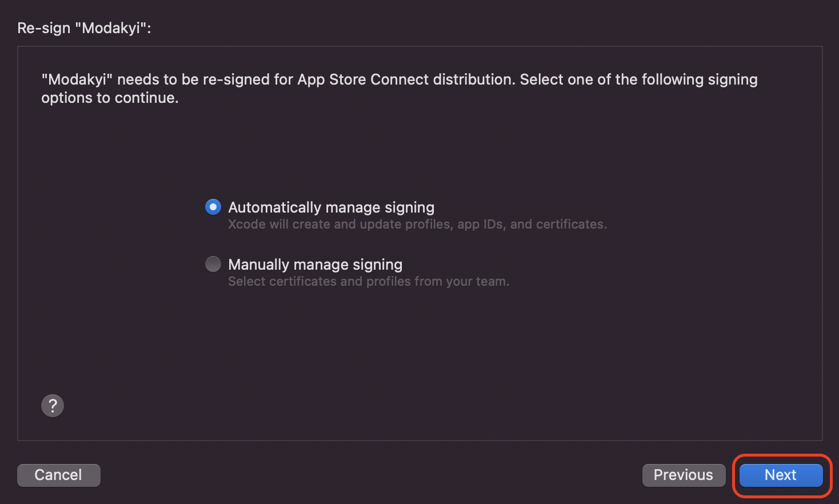Click the 'Re-sign "Modakyi":' heading

[x=85, y=28]
